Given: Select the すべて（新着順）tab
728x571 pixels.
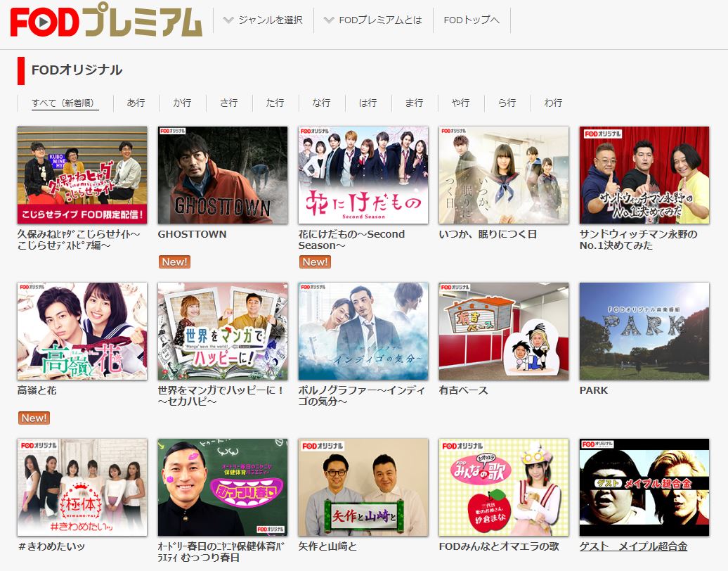Looking at the screenshot, I should click(x=65, y=103).
